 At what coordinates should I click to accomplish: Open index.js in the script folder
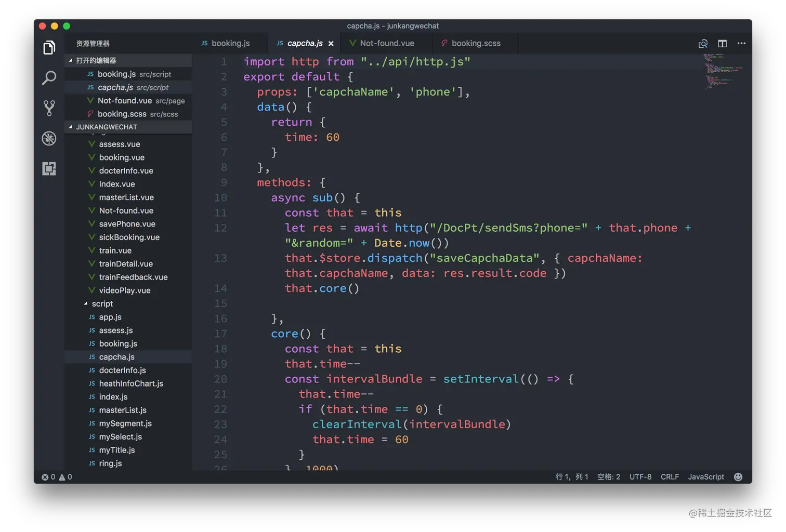coord(128,397)
